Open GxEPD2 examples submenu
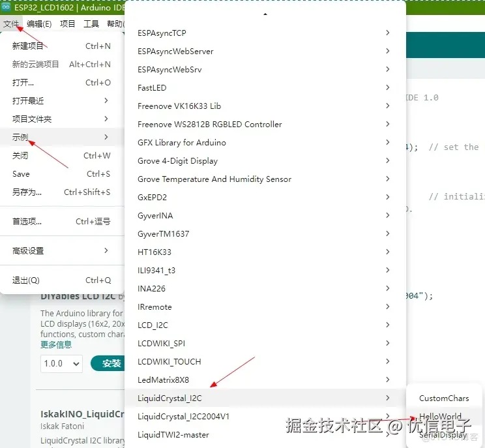Viewport: 485px width, 448px height. (265, 198)
